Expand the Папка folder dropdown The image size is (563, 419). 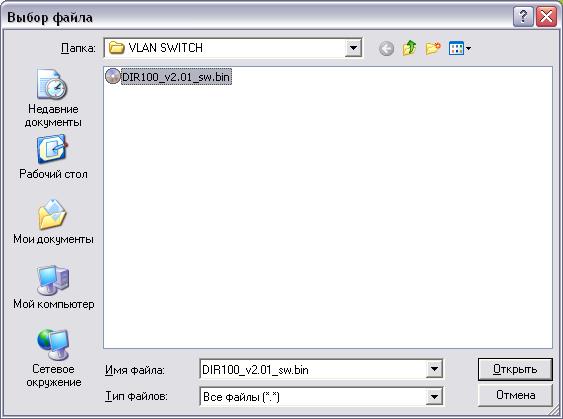click(353, 48)
